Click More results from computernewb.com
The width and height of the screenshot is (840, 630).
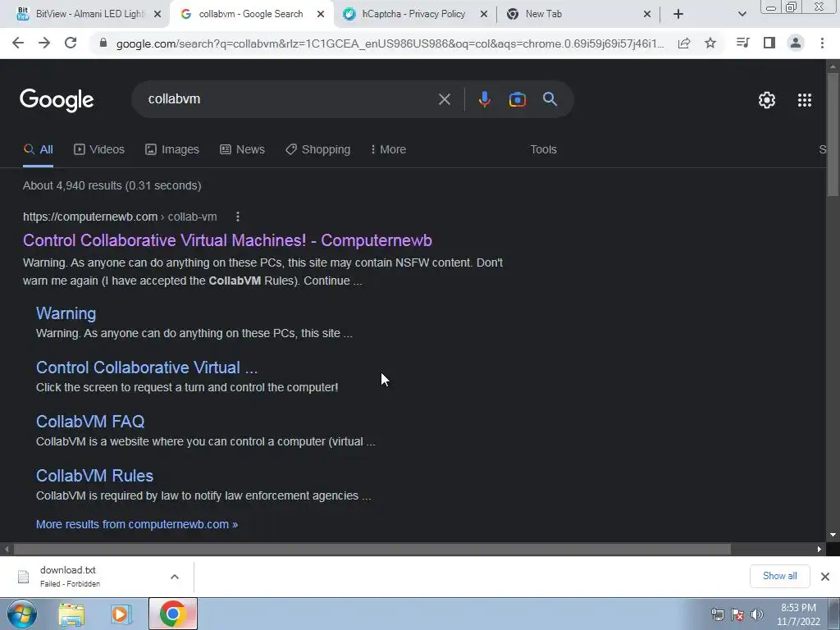point(137,524)
